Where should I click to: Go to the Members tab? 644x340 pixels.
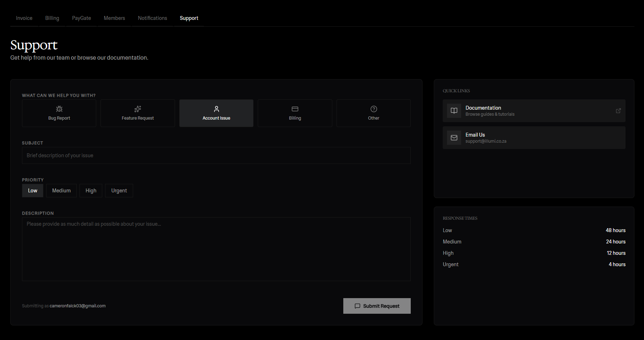(x=114, y=18)
